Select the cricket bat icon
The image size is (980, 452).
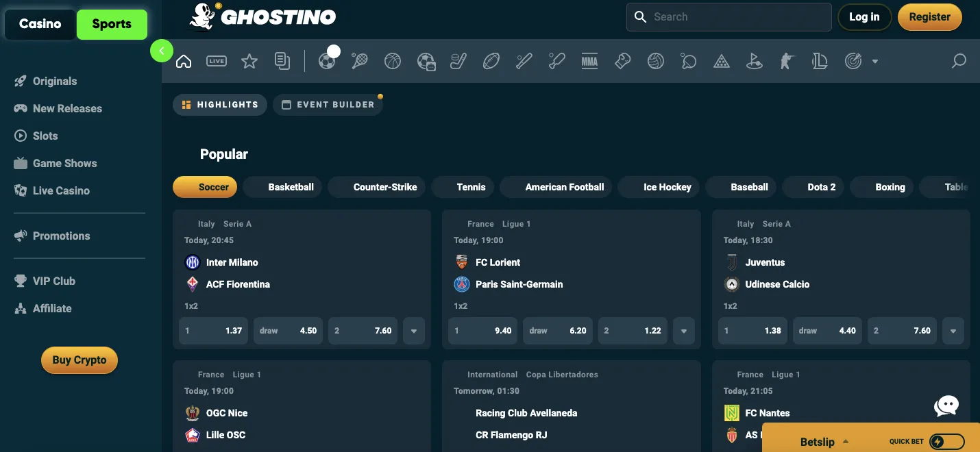click(557, 62)
